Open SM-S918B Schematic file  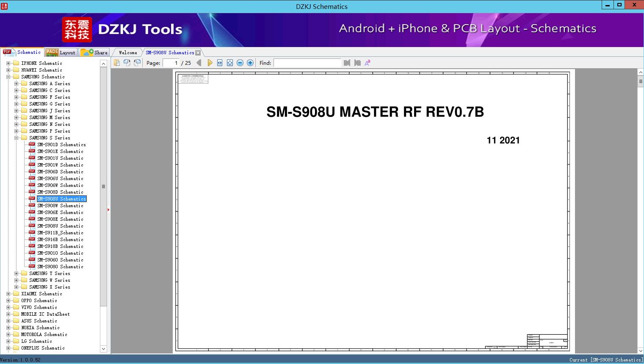coord(60,246)
